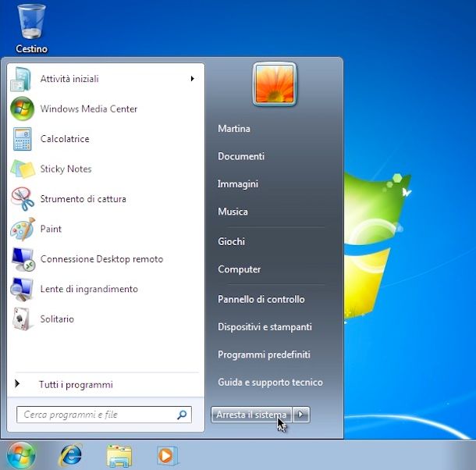This screenshot has height=470, width=476.
Task: Open Guida e supporto tecnico
Action: pos(270,383)
